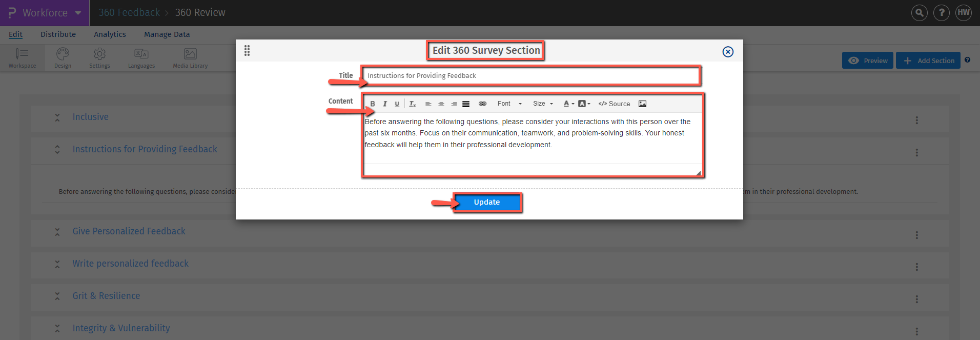Open the Languages tool

[x=141, y=58]
